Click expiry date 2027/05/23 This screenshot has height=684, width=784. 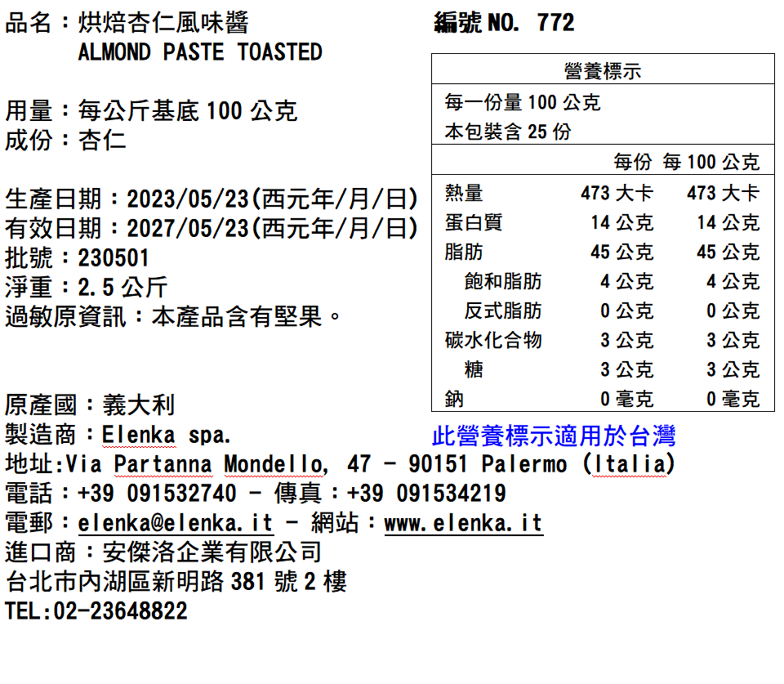(188, 228)
